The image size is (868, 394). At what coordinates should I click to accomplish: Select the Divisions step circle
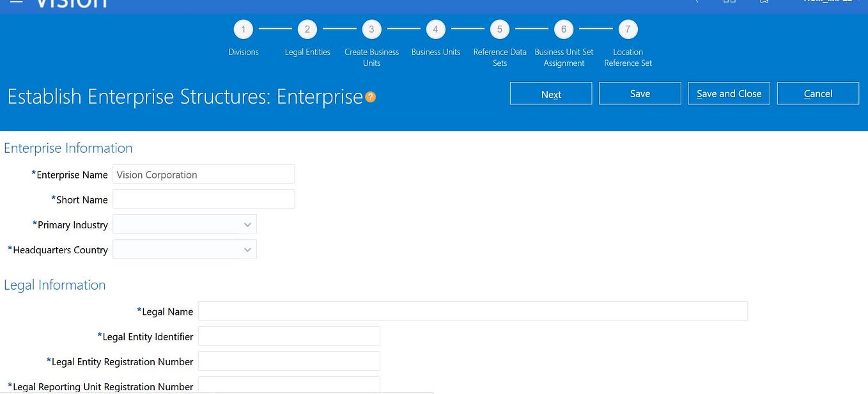(243, 29)
